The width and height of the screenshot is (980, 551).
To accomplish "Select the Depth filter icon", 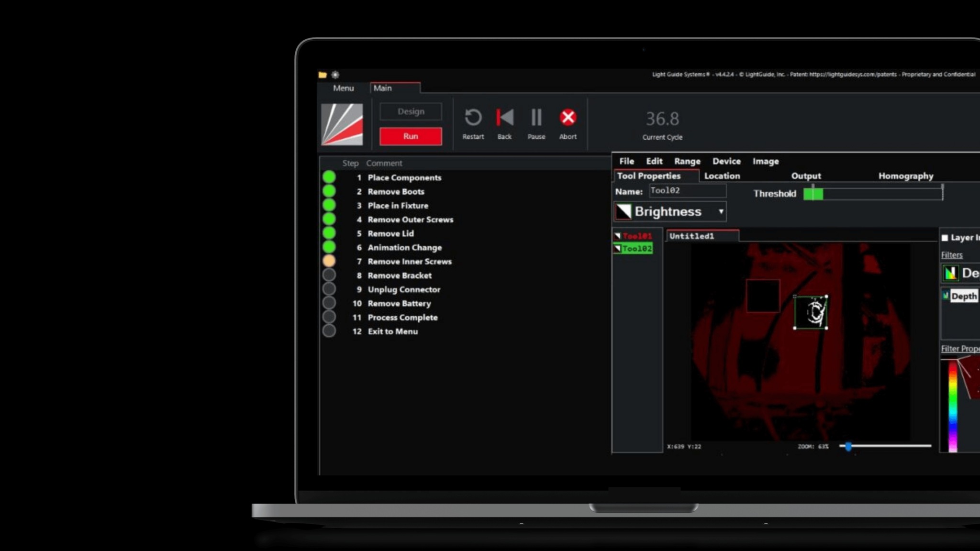I will click(950, 273).
